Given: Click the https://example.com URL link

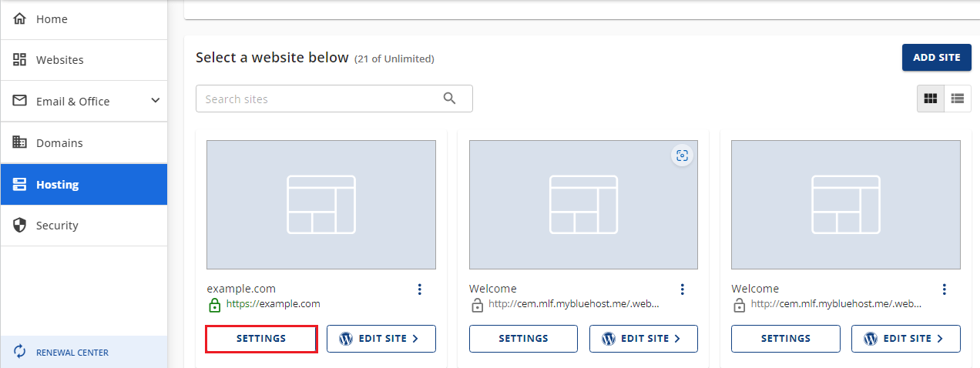Looking at the screenshot, I should [x=273, y=304].
